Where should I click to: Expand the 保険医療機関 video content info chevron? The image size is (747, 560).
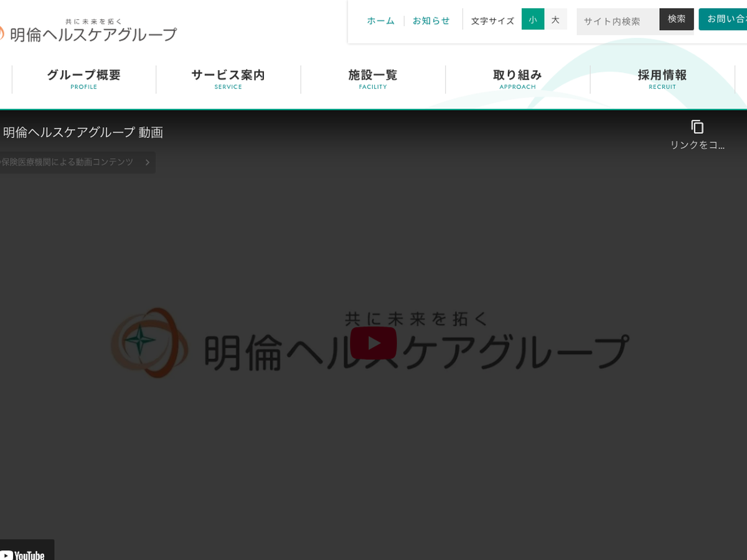tap(148, 162)
